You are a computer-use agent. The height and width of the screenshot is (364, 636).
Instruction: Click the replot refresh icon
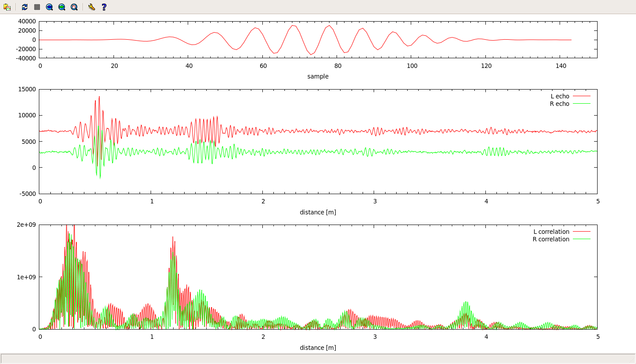coord(25,7)
